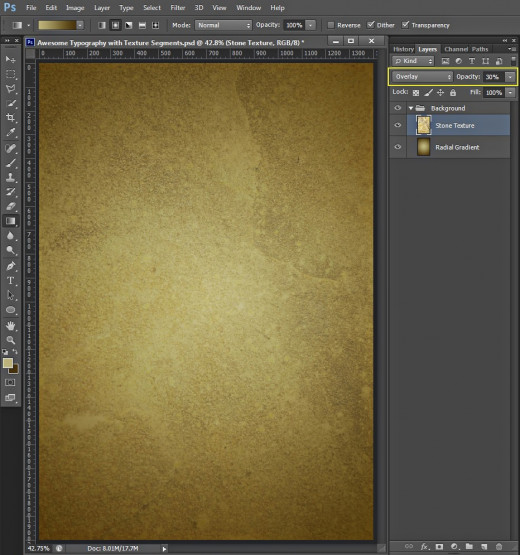Uncheck the Dither checkbox

point(371,25)
